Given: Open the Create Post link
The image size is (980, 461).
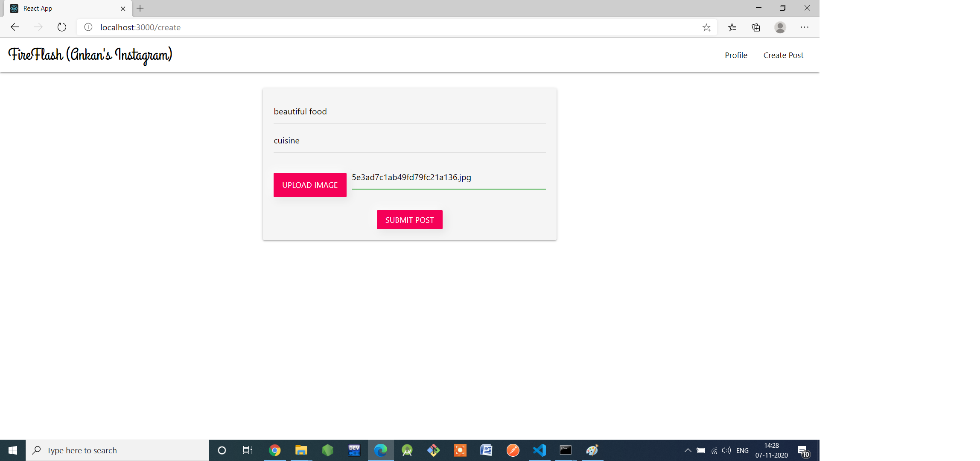Looking at the screenshot, I should tap(783, 55).
